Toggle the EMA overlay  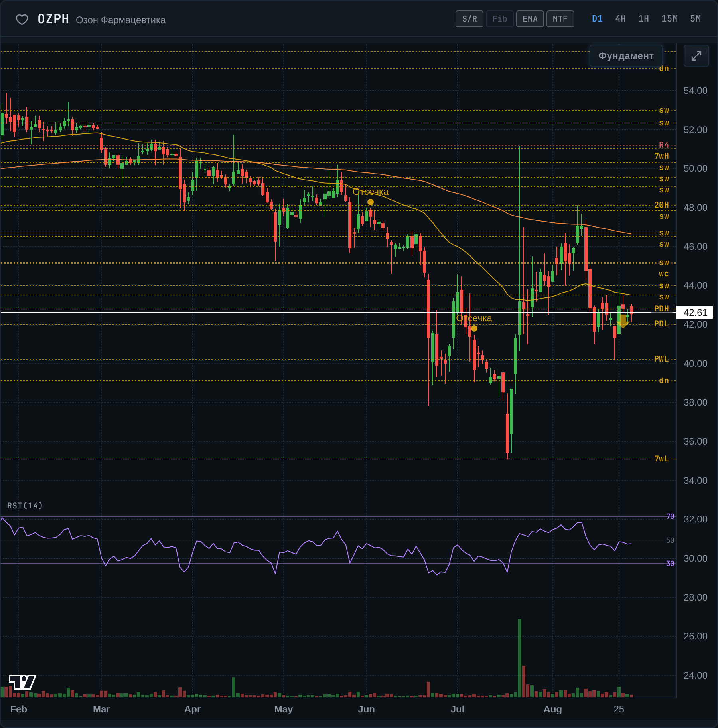[530, 19]
